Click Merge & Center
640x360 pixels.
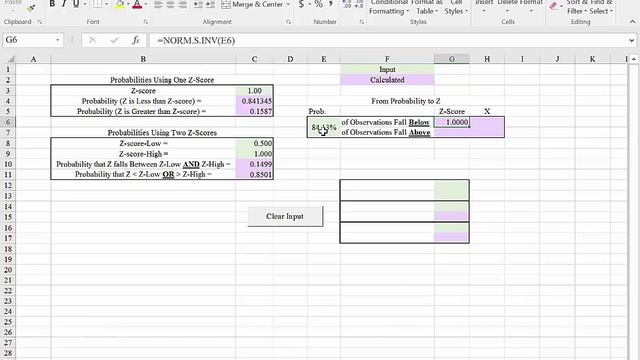252,4
